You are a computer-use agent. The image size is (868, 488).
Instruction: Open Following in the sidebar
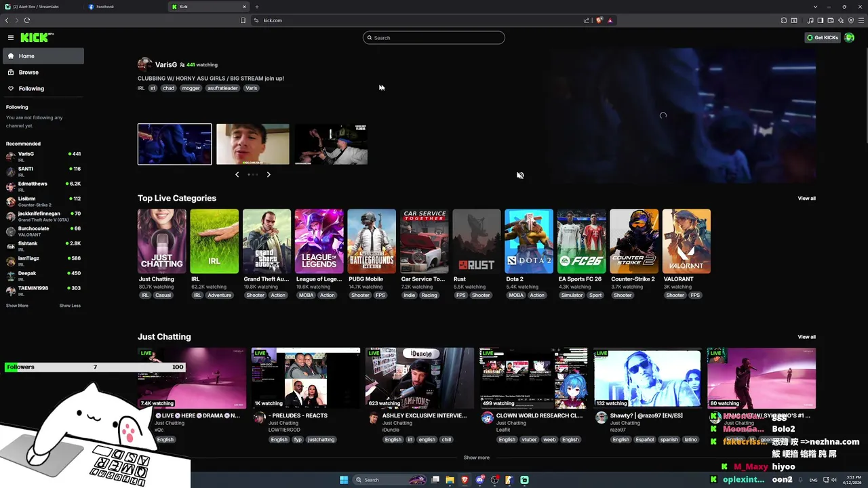click(43, 89)
